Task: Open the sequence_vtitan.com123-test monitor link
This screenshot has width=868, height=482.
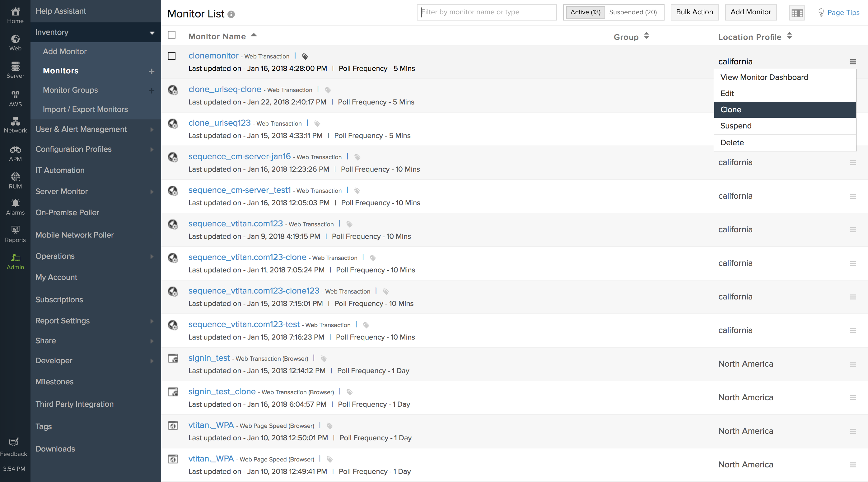Action: tap(244, 324)
